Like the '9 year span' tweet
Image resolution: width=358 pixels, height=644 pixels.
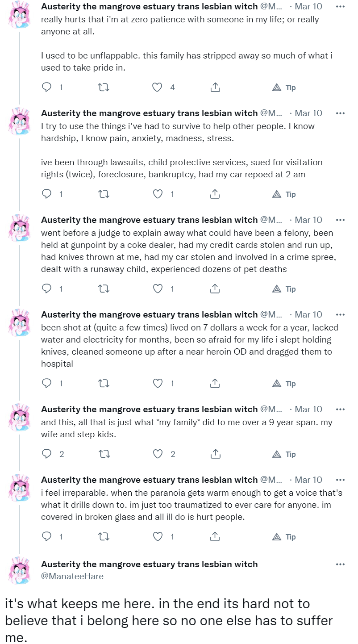[x=158, y=454]
